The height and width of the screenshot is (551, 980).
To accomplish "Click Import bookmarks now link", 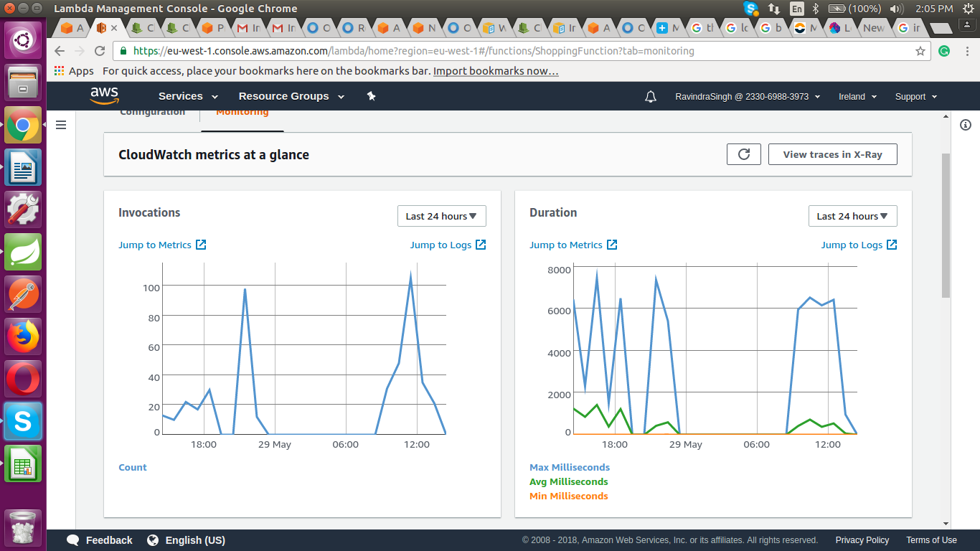I will tap(496, 71).
